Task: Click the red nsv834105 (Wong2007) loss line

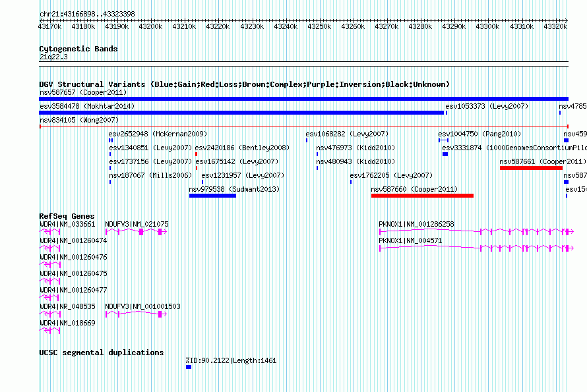Action: (x=303, y=126)
